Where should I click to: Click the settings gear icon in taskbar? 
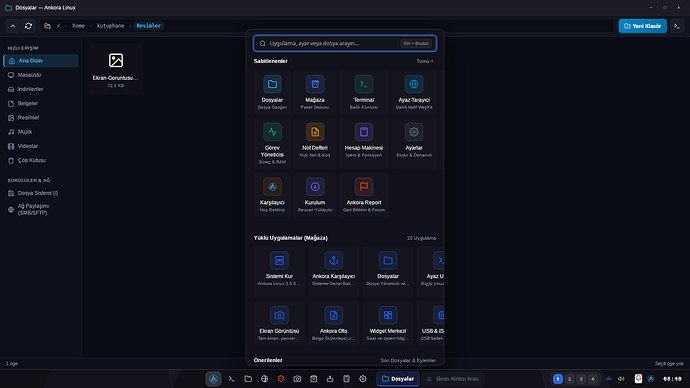[x=363, y=379]
